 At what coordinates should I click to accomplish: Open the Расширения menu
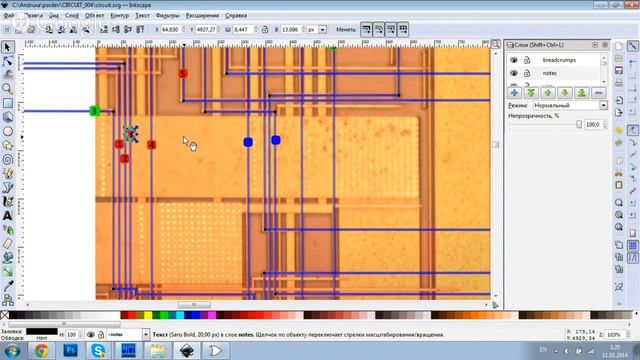coord(202,16)
